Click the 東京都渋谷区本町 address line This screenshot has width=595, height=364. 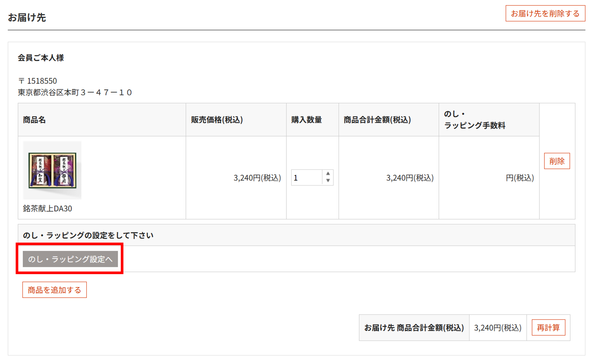(x=75, y=92)
